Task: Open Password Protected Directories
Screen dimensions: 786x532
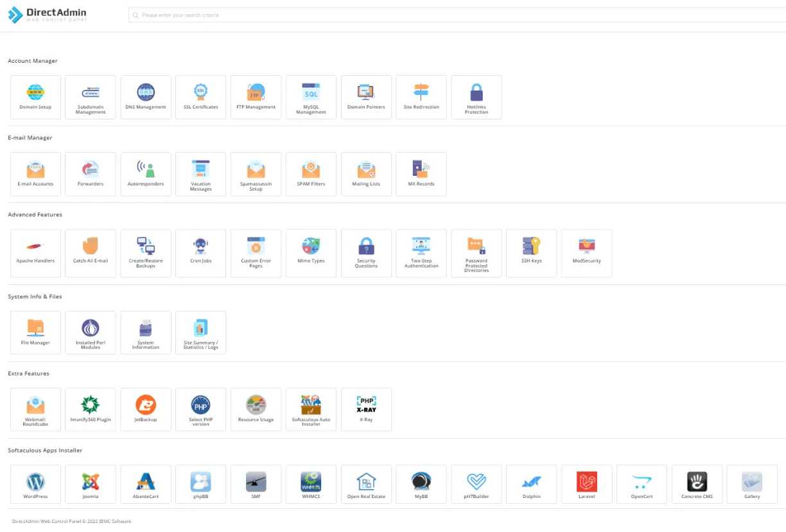Action: pos(476,253)
